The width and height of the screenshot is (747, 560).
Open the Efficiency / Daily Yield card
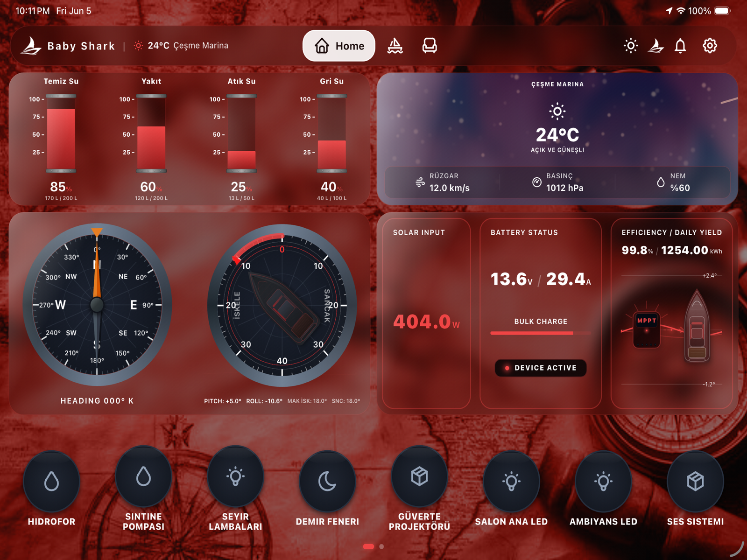(x=672, y=314)
